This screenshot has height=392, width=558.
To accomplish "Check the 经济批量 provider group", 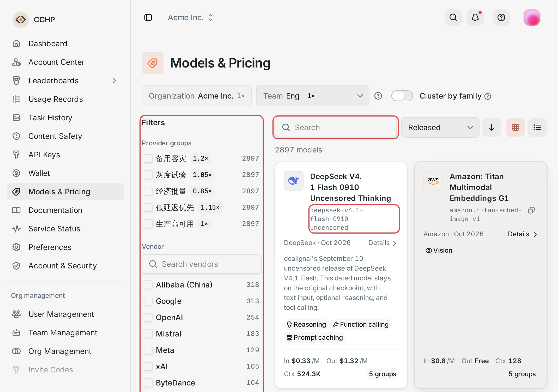I will click(x=148, y=191).
